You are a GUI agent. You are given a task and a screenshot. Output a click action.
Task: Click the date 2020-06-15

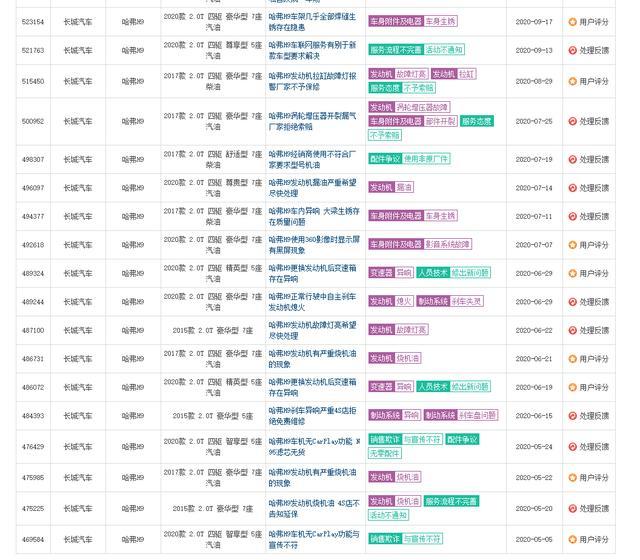534,416
